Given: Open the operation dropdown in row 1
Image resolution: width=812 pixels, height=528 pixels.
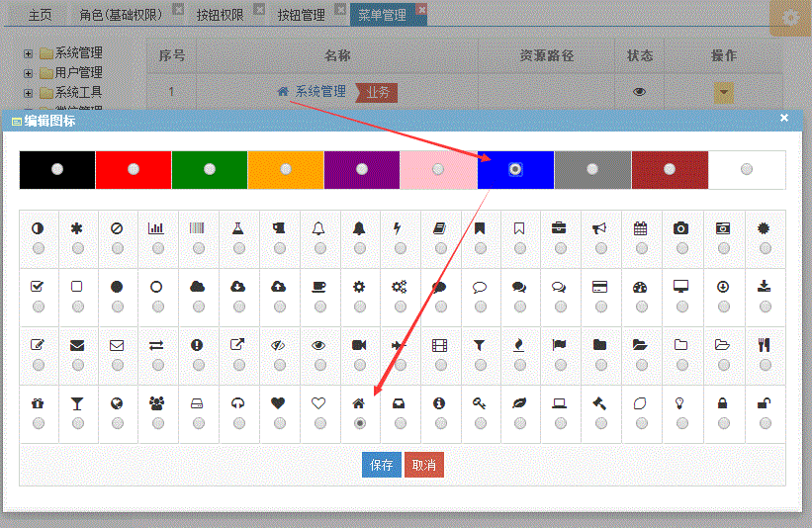Looking at the screenshot, I should pos(723,93).
